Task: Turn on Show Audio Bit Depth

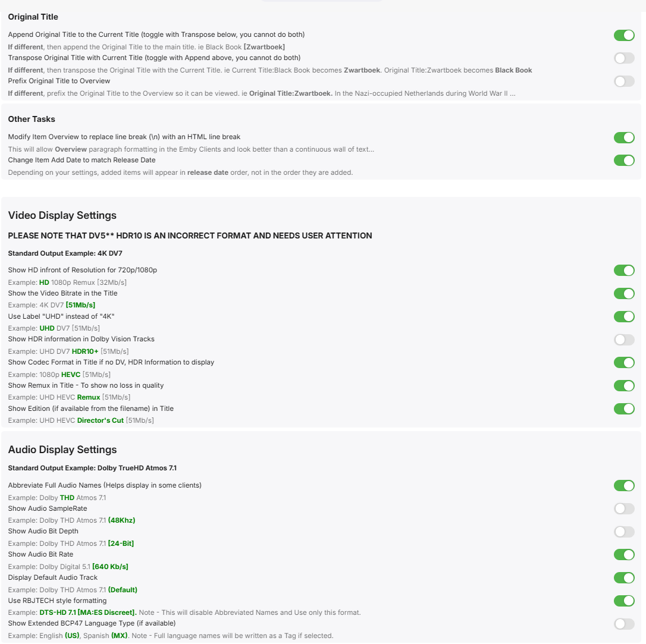Action: click(624, 532)
